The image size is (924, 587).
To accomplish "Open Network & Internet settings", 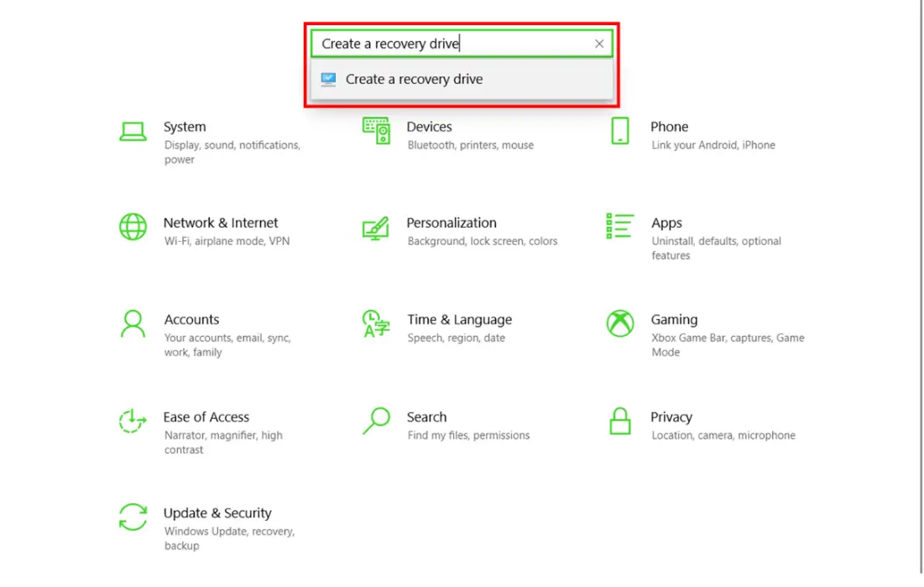I will 220,223.
